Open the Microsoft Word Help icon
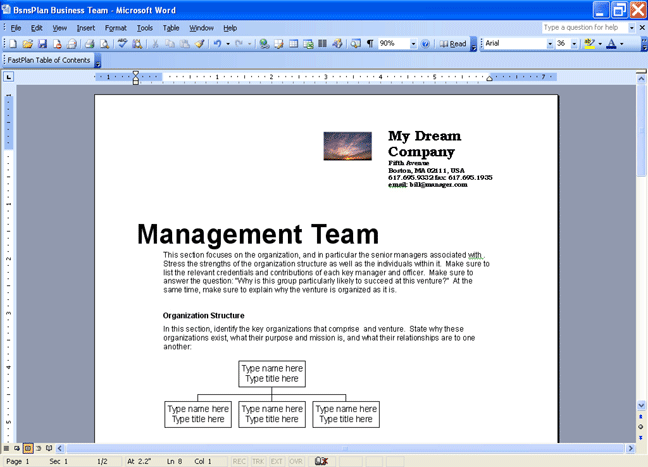This screenshot has width=648, height=467. coord(426,44)
